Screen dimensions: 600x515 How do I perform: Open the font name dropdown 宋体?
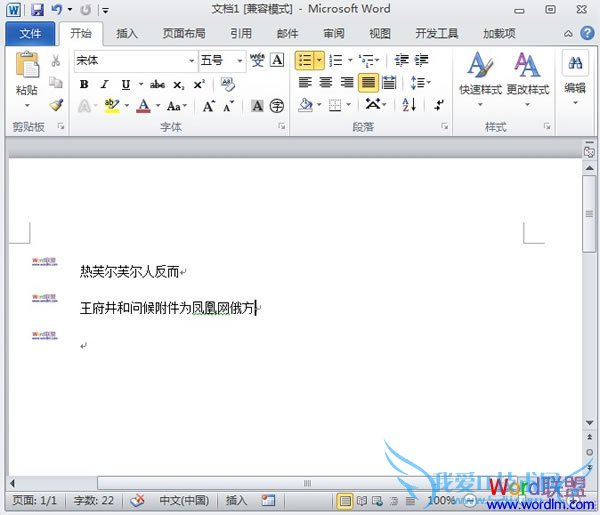tap(191, 60)
